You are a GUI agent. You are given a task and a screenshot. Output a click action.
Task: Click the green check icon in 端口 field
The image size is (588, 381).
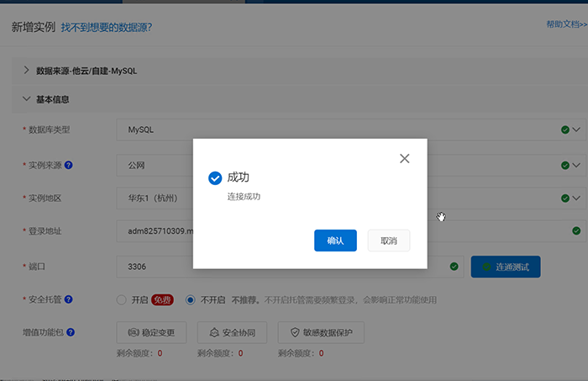coord(454,267)
